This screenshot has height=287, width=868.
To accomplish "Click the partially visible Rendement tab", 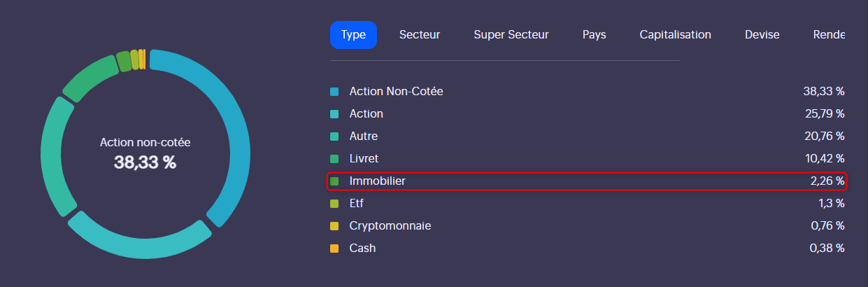I will pos(829,35).
